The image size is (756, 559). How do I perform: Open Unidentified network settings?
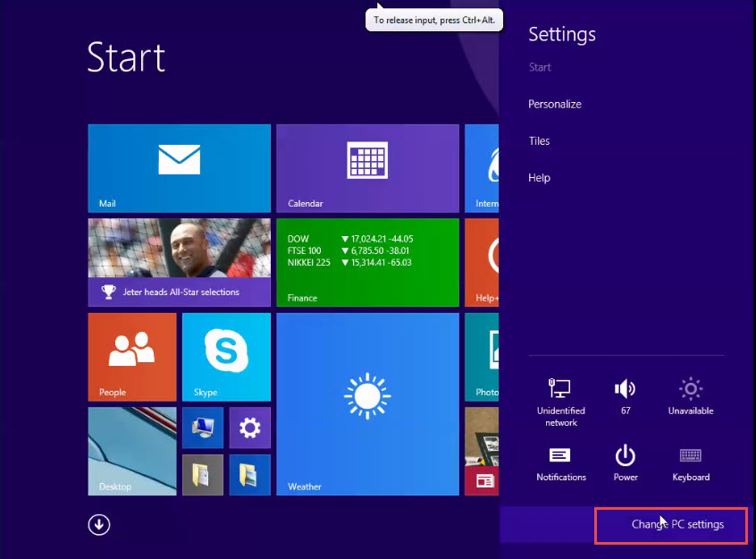(x=560, y=402)
